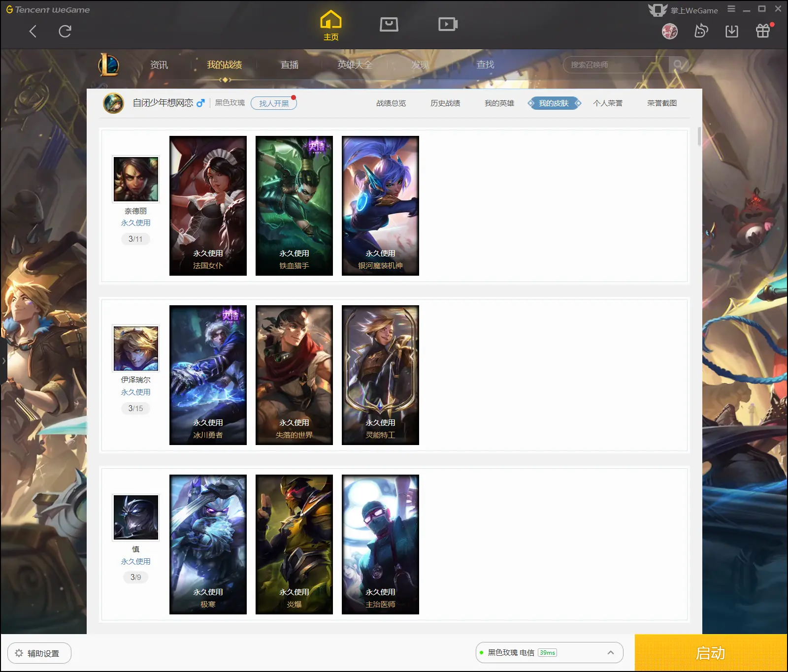Click the 3/9 skin count badge
Image resolution: width=788 pixels, height=672 pixels.
click(x=135, y=577)
